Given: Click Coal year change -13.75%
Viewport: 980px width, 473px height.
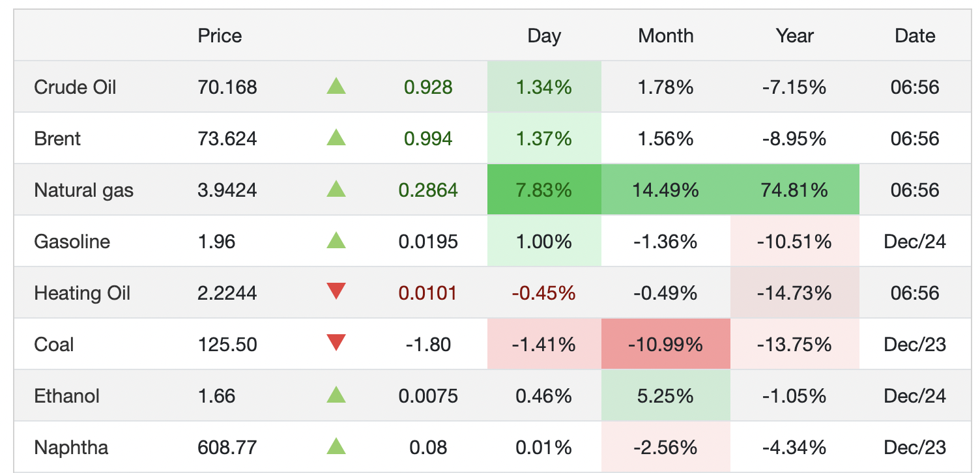Looking at the screenshot, I should tap(795, 345).
